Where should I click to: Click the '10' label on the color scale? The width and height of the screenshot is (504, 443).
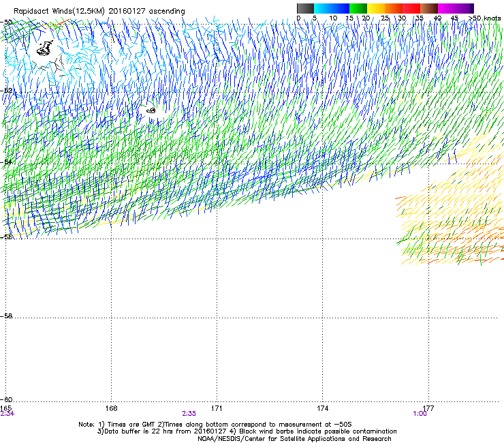point(333,18)
